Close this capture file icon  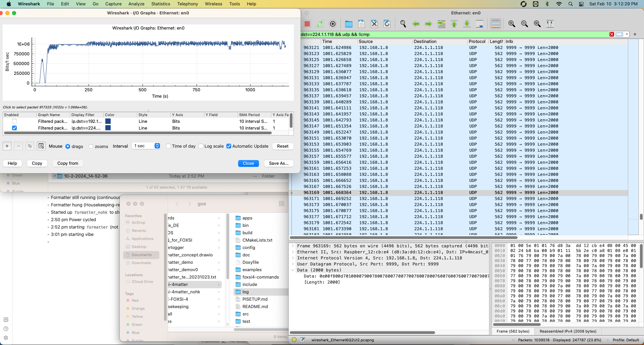coord(374,24)
